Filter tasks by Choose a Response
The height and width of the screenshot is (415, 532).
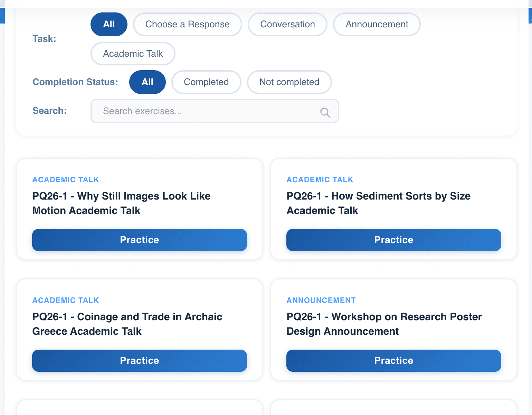(187, 25)
